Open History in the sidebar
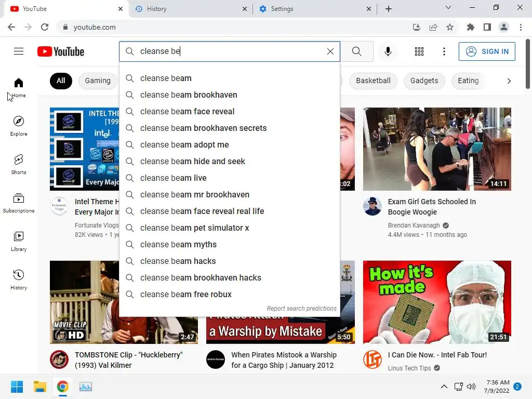This screenshot has width=532, height=399. [x=19, y=280]
